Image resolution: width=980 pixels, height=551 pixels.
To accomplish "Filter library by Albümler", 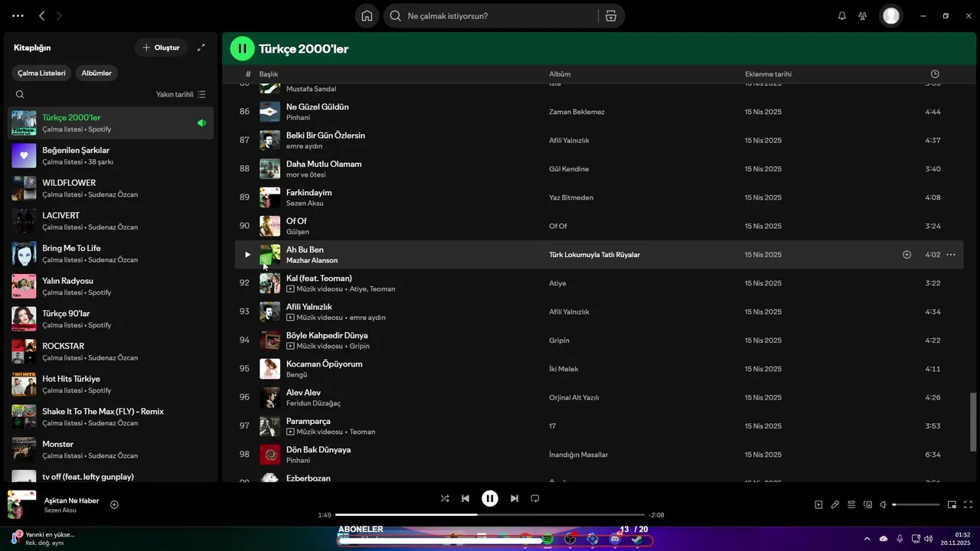I will click(x=96, y=73).
